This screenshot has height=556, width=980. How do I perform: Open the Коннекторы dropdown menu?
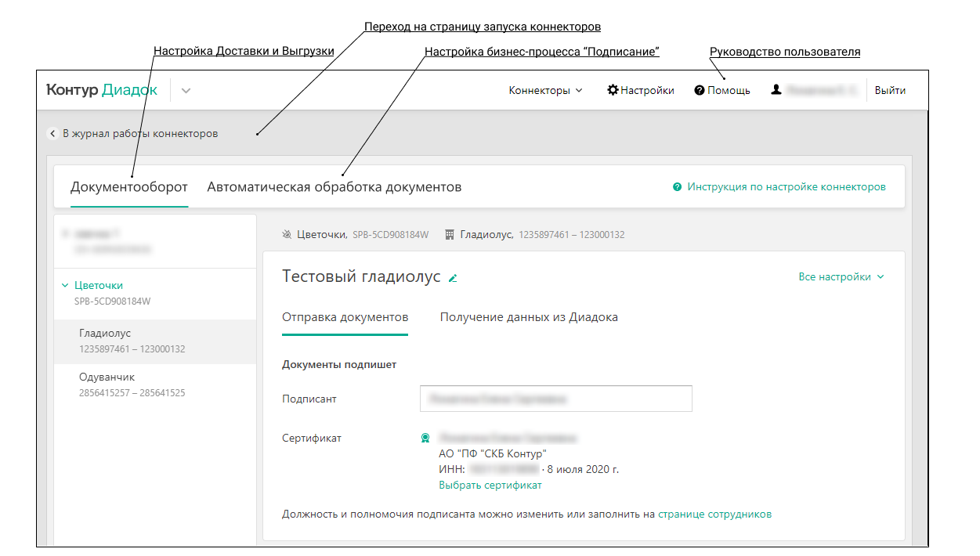pos(546,90)
